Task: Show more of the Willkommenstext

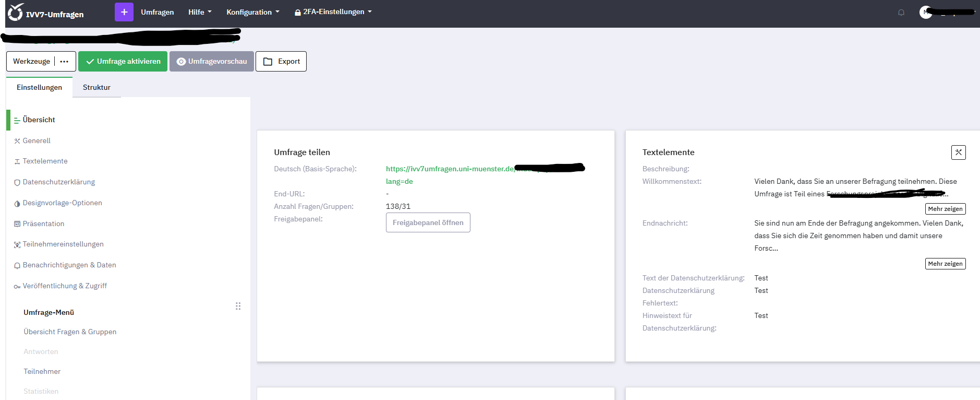Action: 945,209
